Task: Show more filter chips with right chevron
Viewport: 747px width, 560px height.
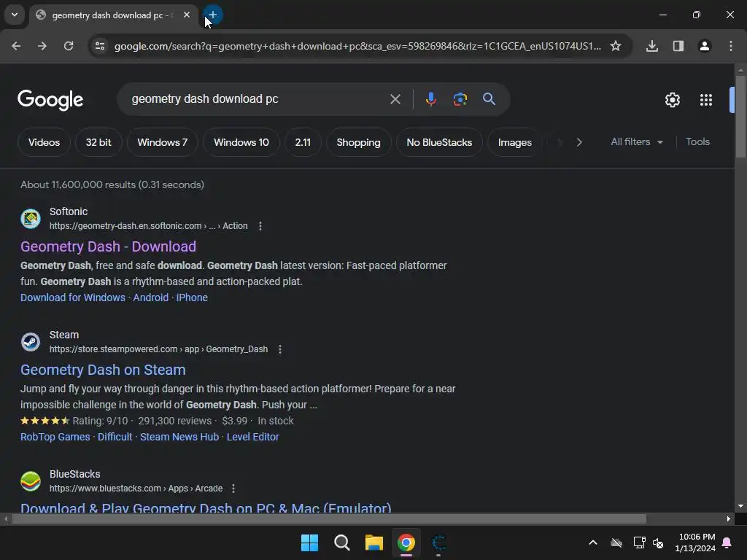Action: pyautogui.click(x=579, y=142)
